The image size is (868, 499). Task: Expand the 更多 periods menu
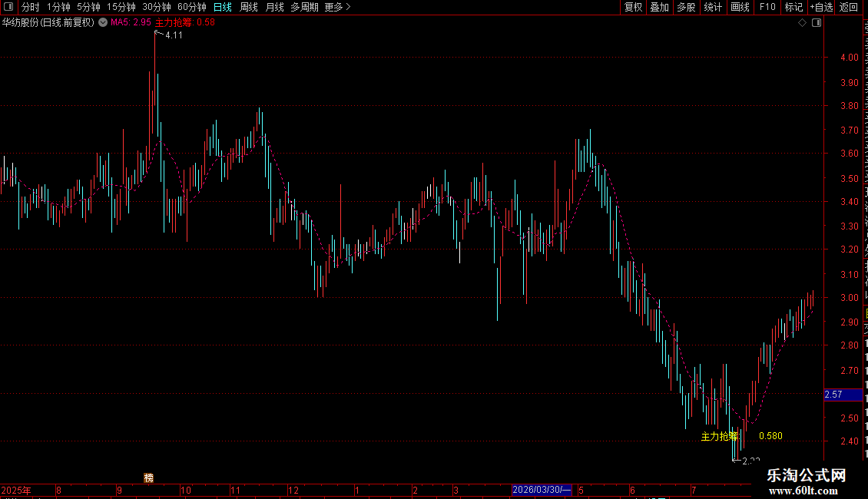tap(338, 7)
